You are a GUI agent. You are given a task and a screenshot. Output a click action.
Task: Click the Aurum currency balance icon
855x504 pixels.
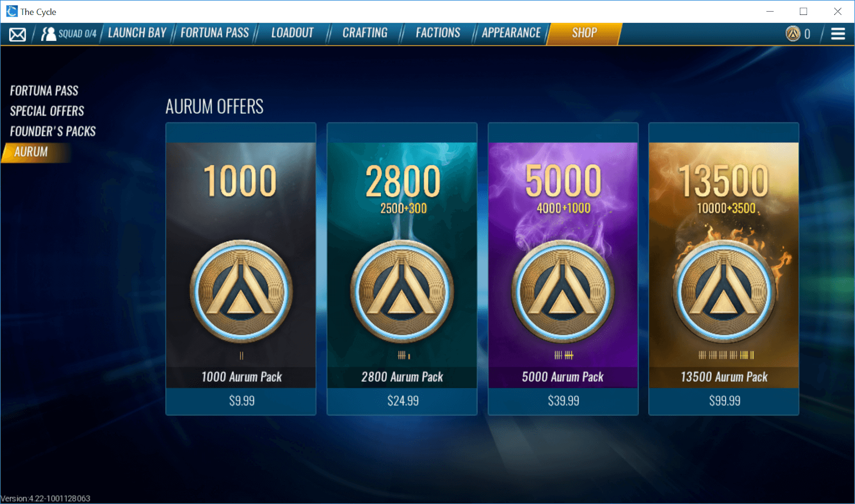pos(793,34)
